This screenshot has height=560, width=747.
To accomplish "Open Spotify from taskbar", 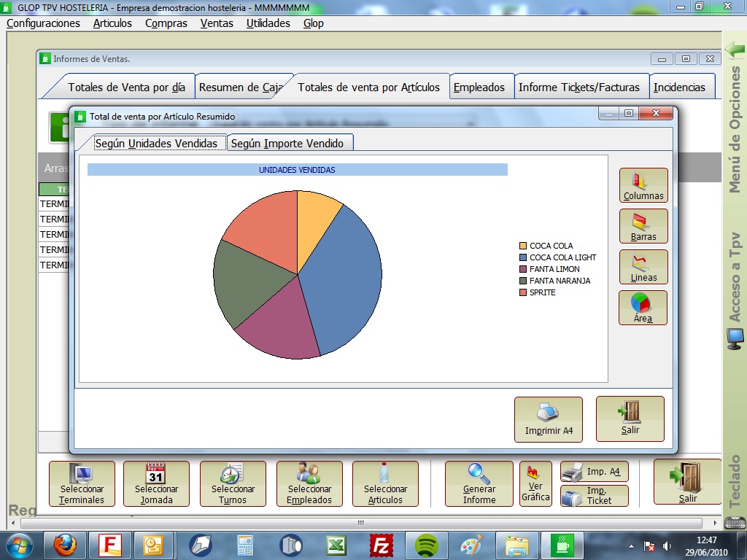I will pyautogui.click(x=426, y=545).
